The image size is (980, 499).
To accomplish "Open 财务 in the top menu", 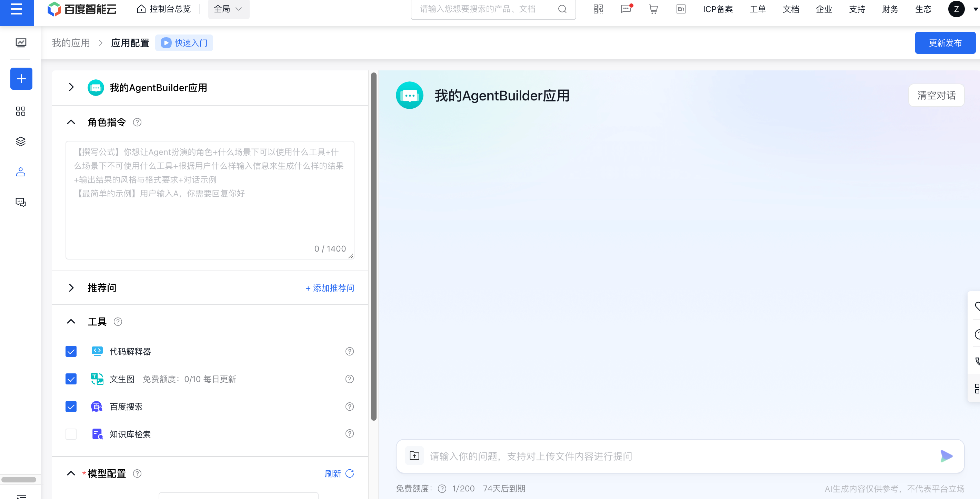I will click(x=890, y=9).
